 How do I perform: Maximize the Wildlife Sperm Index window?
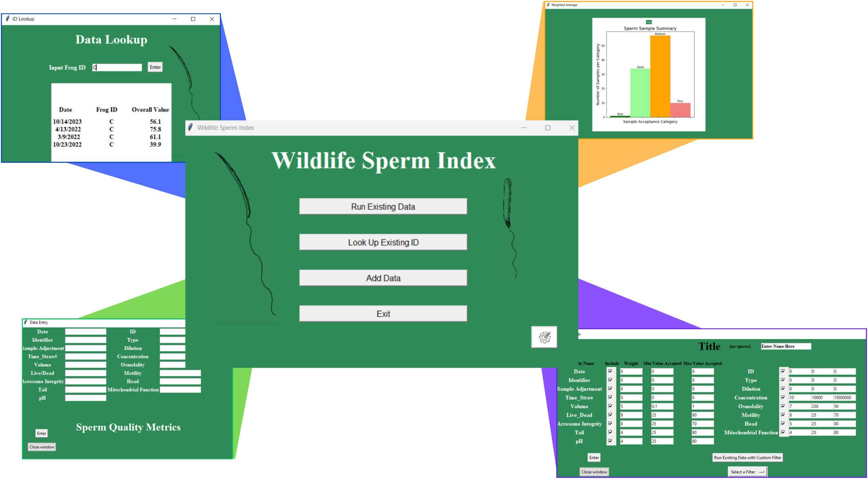click(547, 128)
